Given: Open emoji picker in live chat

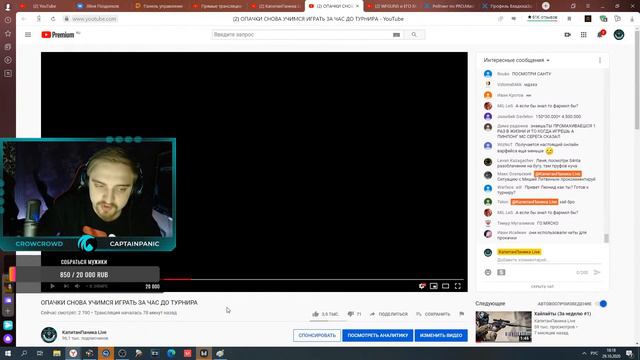Looking at the screenshot, I should tap(488, 272).
